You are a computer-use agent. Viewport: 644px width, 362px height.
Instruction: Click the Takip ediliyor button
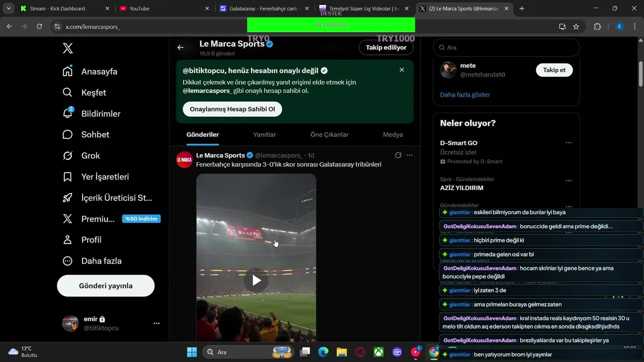[386, 47]
